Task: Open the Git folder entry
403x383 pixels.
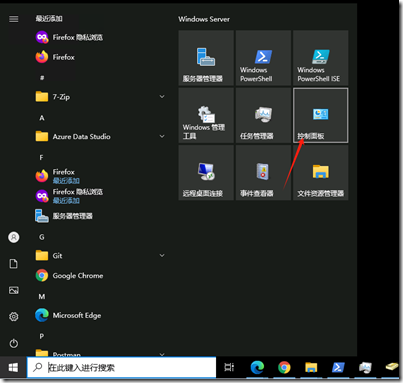Action: 101,256
